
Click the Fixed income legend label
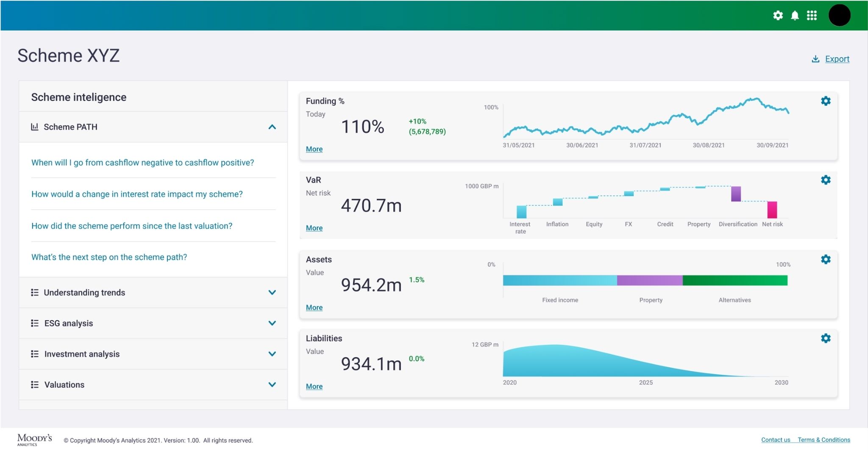point(560,300)
